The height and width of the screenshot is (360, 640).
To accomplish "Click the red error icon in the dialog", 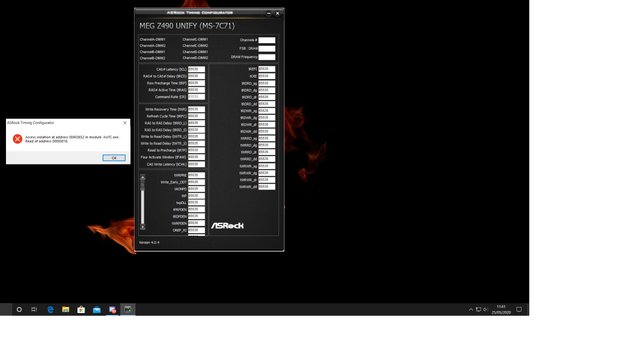I will tap(18, 139).
